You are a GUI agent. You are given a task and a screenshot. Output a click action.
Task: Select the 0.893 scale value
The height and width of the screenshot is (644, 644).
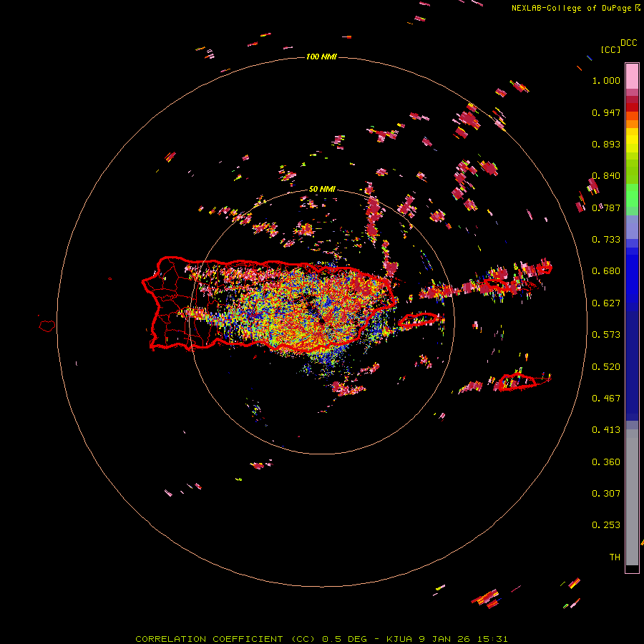(x=606, y=144)
